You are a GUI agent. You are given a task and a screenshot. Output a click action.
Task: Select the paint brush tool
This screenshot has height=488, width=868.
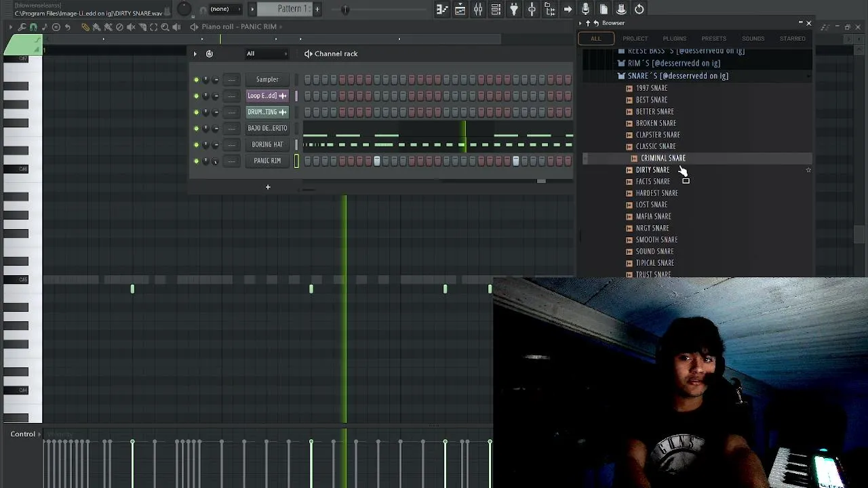[x=96, y=26]
